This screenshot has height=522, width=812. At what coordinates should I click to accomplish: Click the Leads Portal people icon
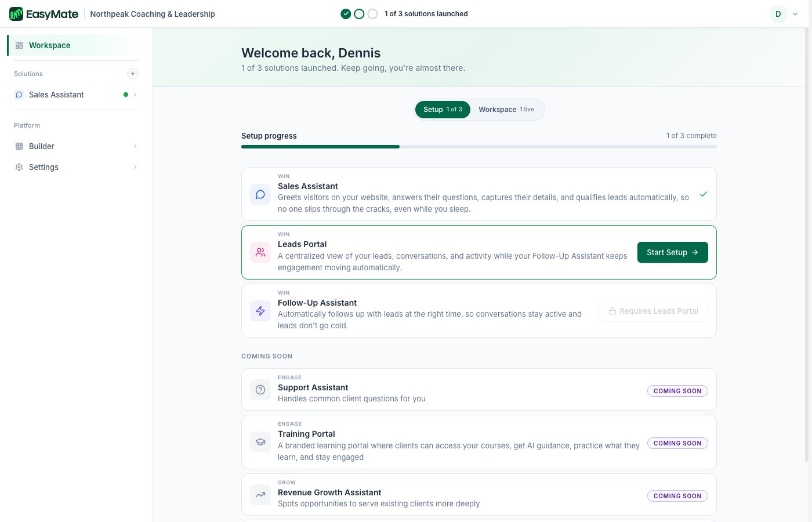(x=260, y=252)
